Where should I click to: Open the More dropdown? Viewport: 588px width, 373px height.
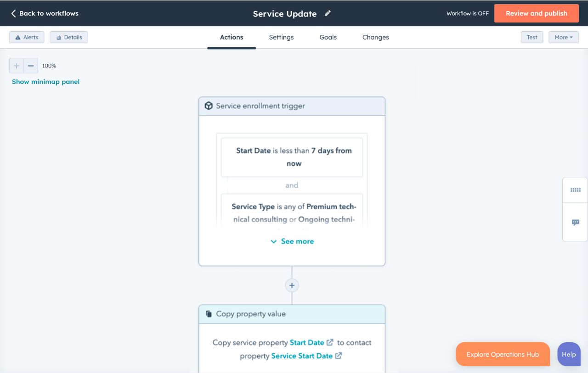point(564,37)
